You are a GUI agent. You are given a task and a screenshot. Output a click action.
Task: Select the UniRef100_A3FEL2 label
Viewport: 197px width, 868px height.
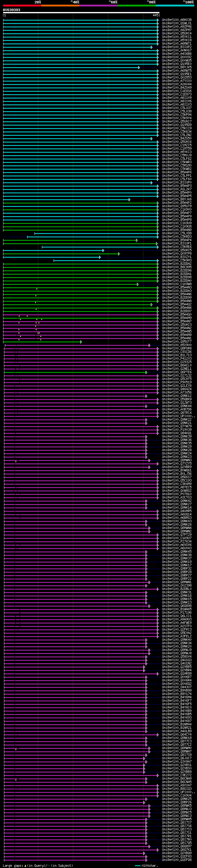(177, 636)
